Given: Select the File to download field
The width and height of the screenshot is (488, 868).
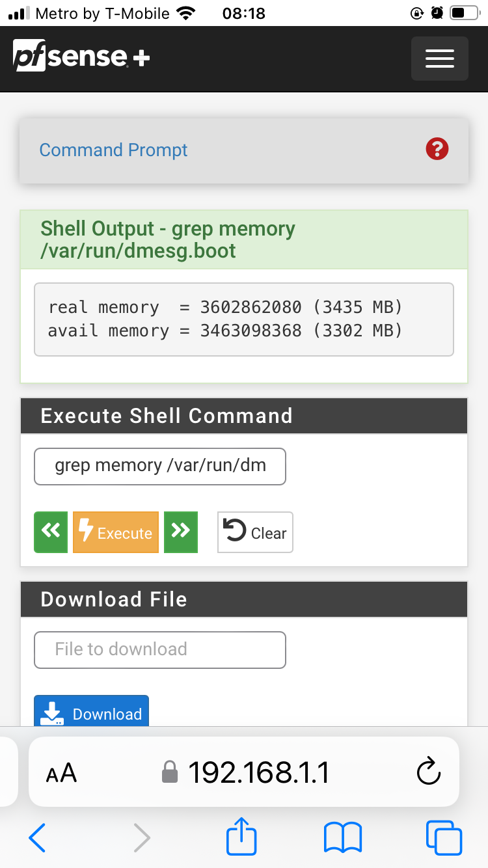Looking at the screenshot, I should [160, 649].
